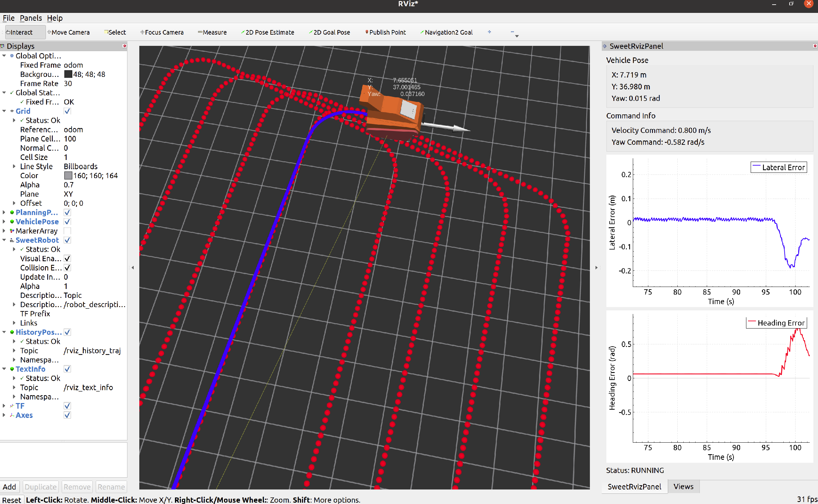Open the File menu

coord(8,18)
